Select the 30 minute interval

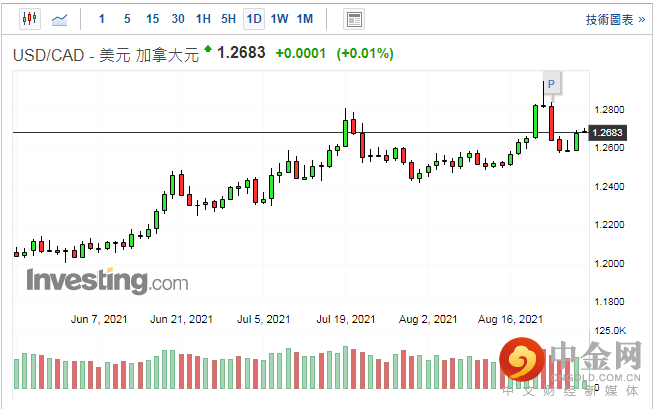point(178,19)
